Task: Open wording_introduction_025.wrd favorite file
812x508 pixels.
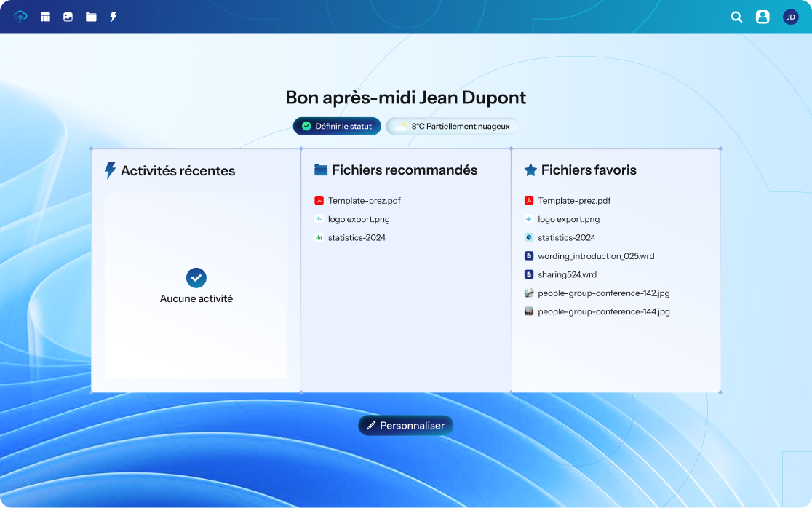Action: tap(589, 255)
